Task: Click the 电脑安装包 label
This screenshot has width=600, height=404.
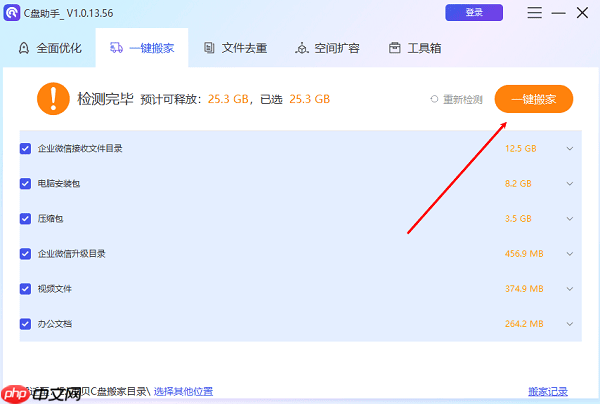Action: pos(59,184)
